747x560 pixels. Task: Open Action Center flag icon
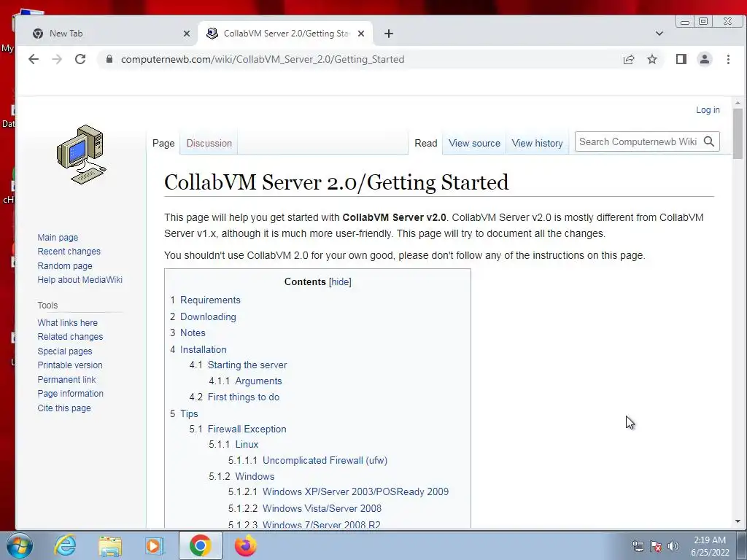click(x=656, y=546)
